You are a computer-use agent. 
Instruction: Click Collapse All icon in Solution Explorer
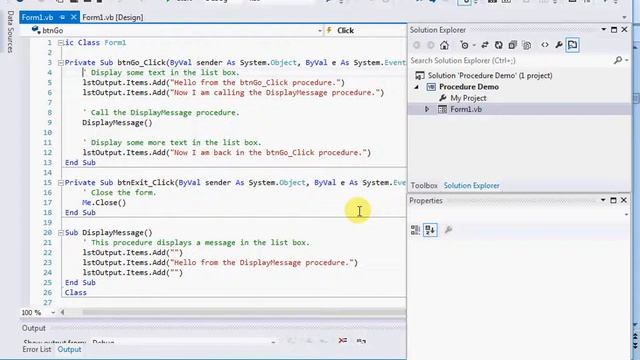[x=513, y=45]
